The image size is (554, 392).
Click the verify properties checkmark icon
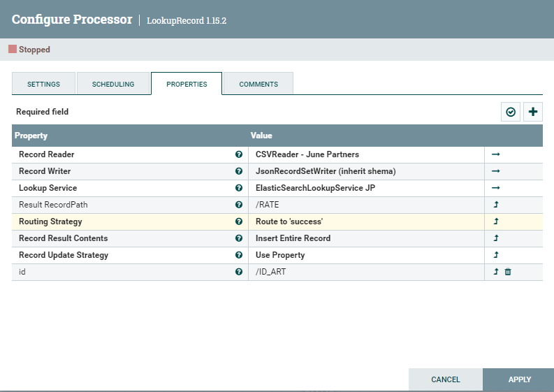tap(511, 112)
